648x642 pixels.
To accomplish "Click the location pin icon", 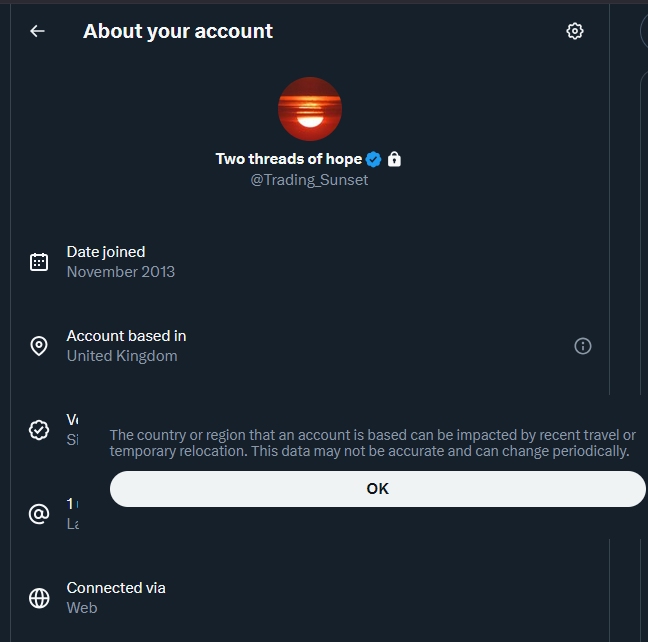I will click(x=39, y=346).
